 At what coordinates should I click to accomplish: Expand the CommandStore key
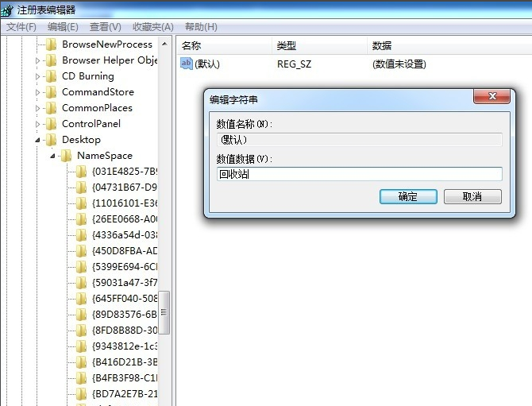[37, 92]
